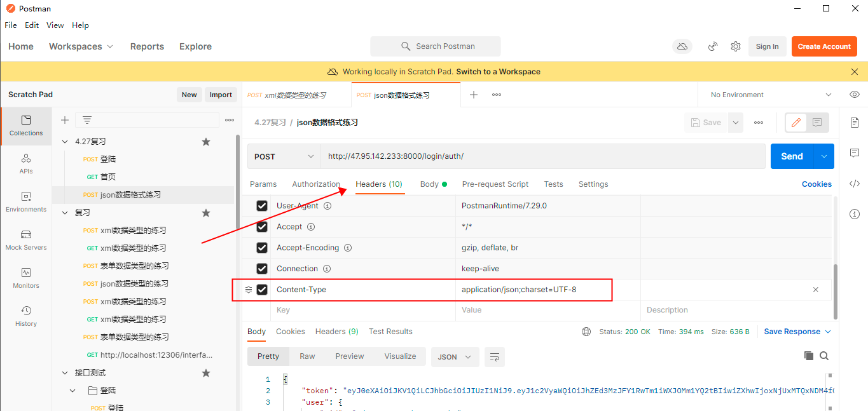
Task: Click the Sign In button
Action: 768,46
